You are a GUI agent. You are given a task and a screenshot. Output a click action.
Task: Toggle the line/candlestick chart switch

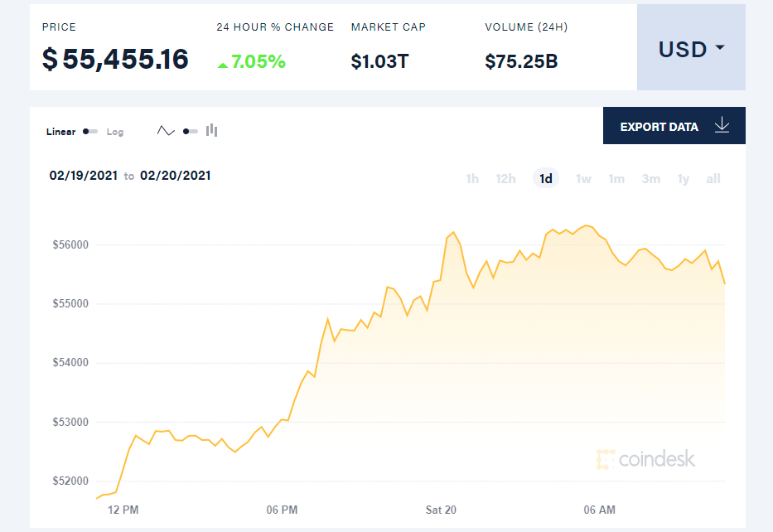tap(190, 131)
